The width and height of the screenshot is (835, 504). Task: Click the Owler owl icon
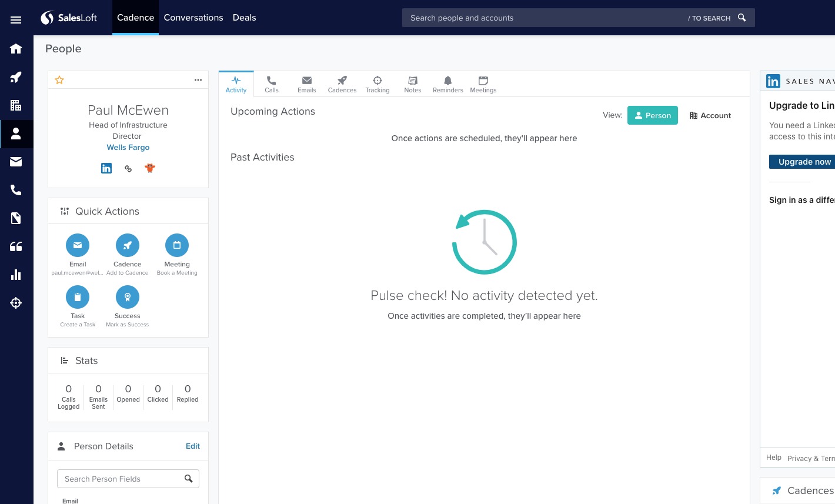[150, 168]
